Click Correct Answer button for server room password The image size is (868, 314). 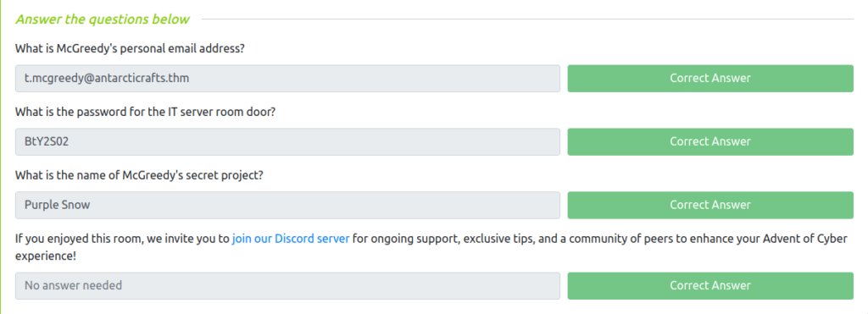(x=710, y=141)
